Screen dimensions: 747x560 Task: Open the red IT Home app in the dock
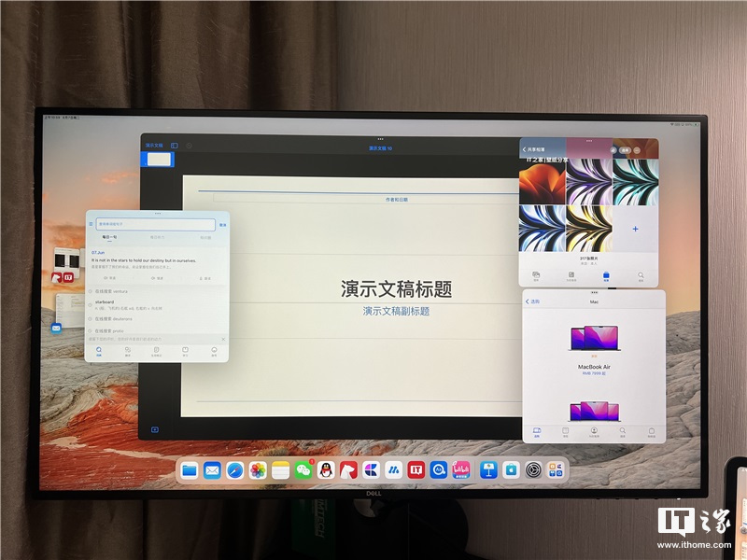(416, 470)
